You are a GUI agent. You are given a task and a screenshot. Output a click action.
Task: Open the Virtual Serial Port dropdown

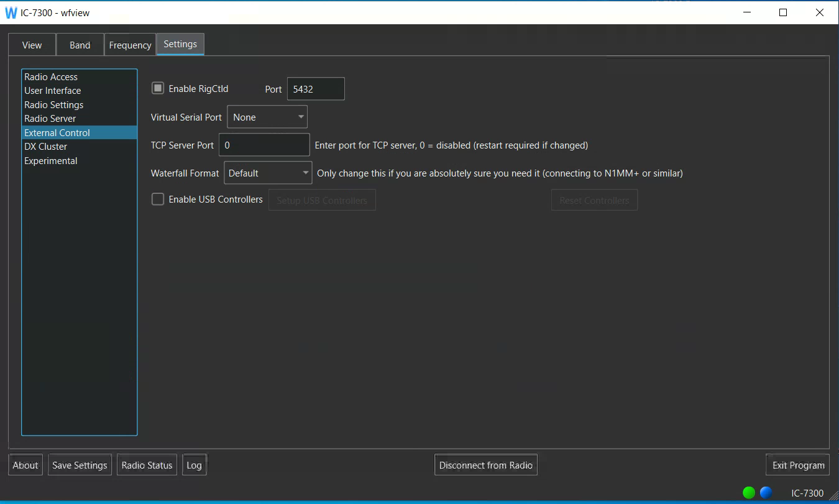267,117
